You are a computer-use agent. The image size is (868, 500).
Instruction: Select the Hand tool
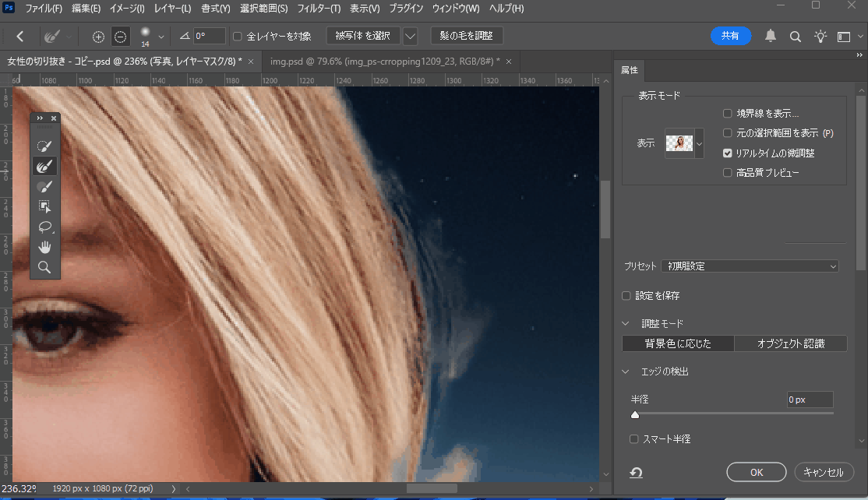click(x=44, y=247)
